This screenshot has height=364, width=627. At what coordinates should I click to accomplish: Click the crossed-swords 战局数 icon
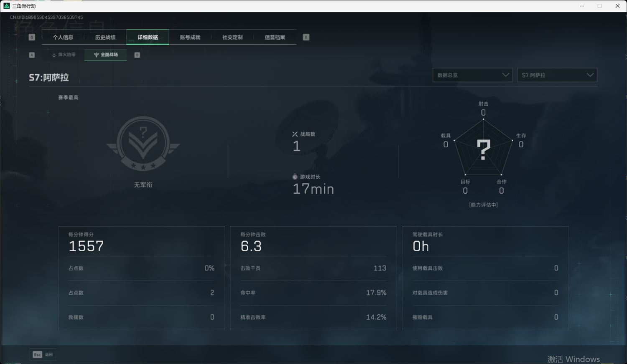(295, 134)
